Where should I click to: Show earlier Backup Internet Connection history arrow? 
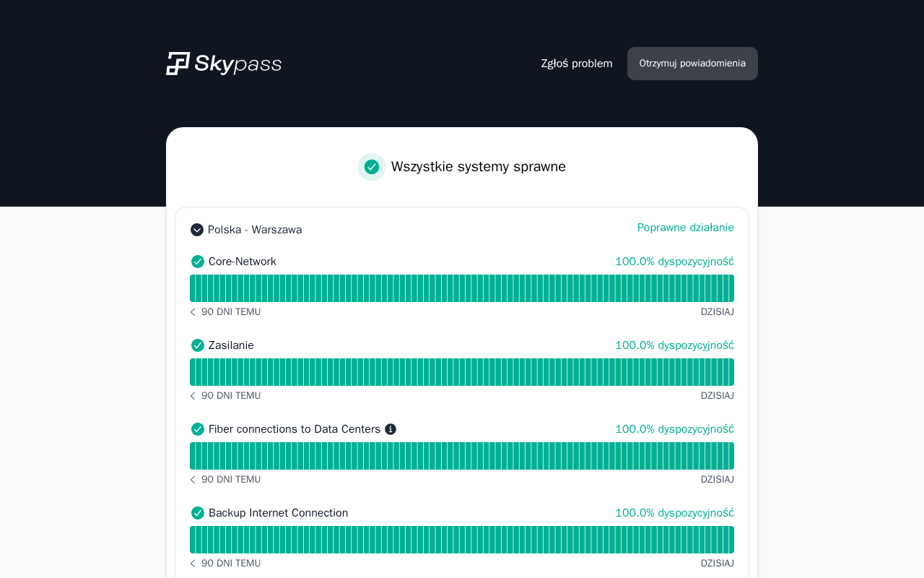tap(193, 564)
